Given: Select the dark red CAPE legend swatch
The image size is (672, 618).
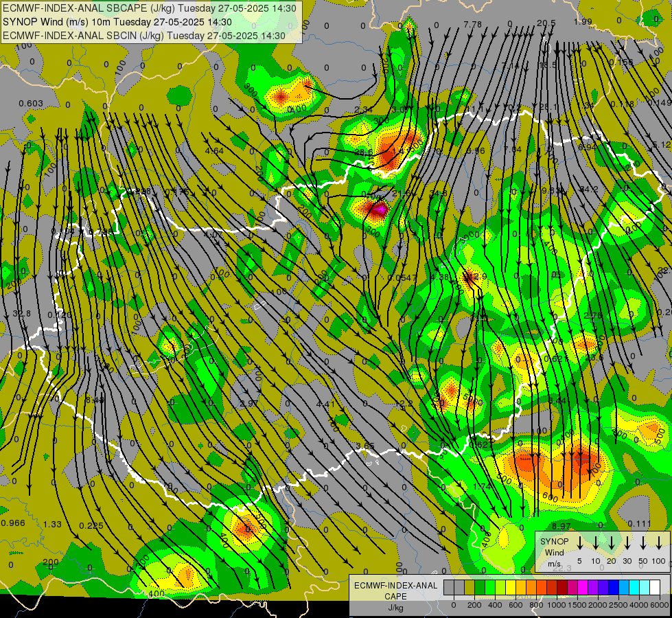Looking at the screenshot, I should click(x=563, y=587).
